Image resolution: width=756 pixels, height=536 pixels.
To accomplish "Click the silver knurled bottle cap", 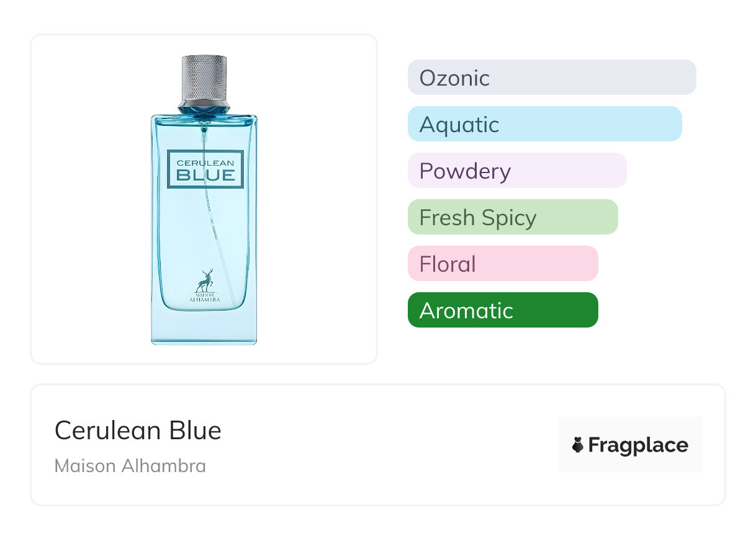I will tap(204, 78).
